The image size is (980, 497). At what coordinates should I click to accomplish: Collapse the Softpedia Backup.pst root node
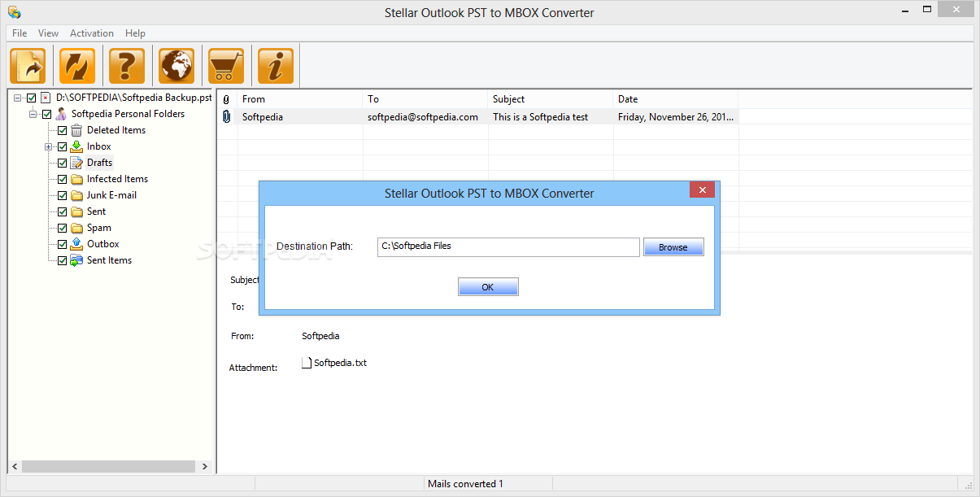[18, 98]
